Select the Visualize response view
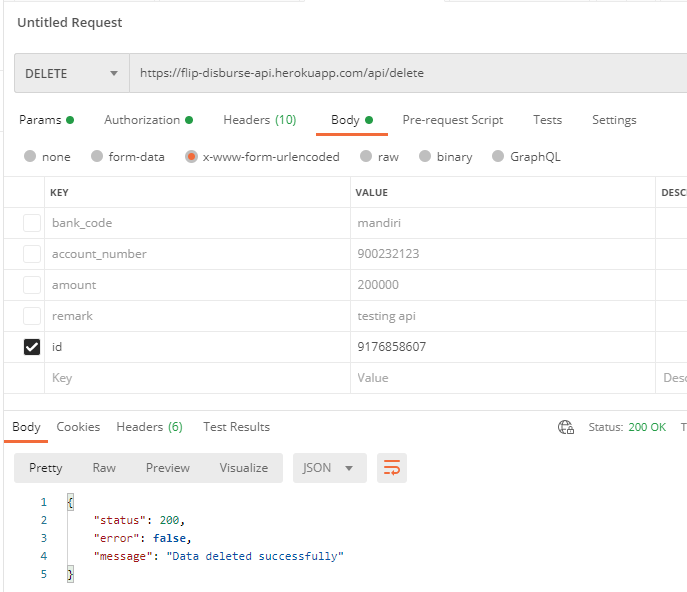The height and width of the screenshot is (592, 687). pyautogui.click(x=244, y=468)
